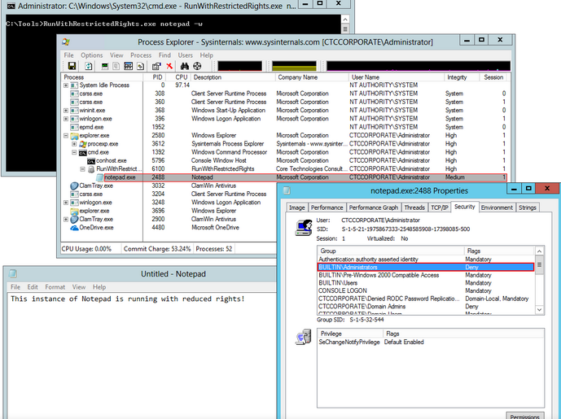Image resolution: width=561 pixels, height=419 pixels.
Task: Switch to the Strings tab
Action: (x=527, y=208)
